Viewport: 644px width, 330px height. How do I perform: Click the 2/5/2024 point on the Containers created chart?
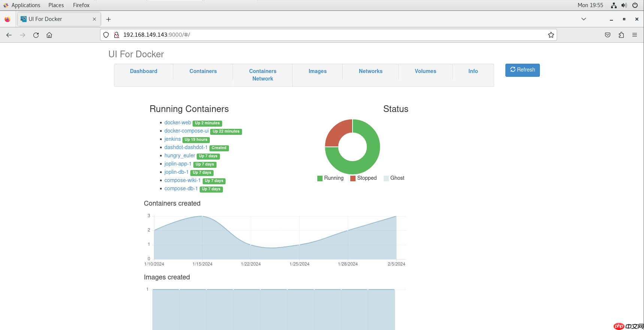(396, 216)
